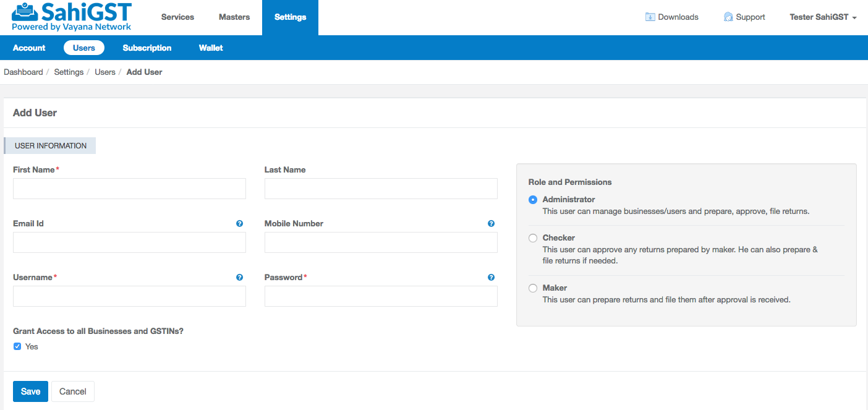Go to Users breadcrumb link
Image resolution: width=868 pixels, height=410 pixels.
point(105,72)
